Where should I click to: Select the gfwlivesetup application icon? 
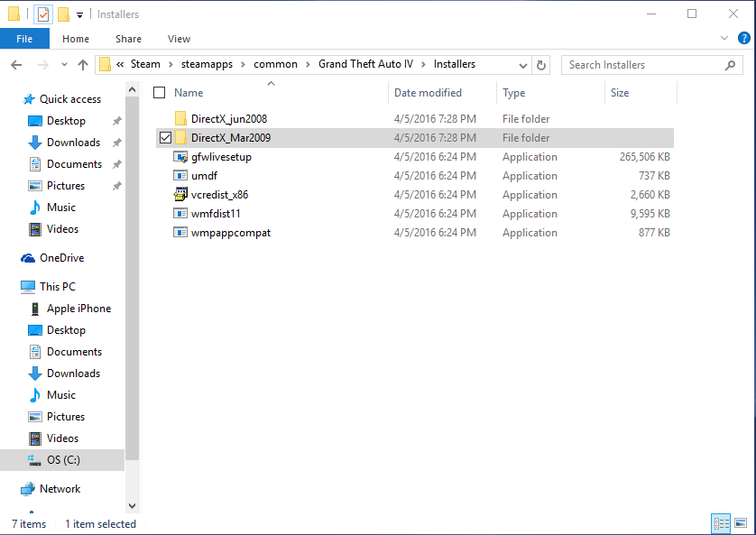click(x=180, y=157)
